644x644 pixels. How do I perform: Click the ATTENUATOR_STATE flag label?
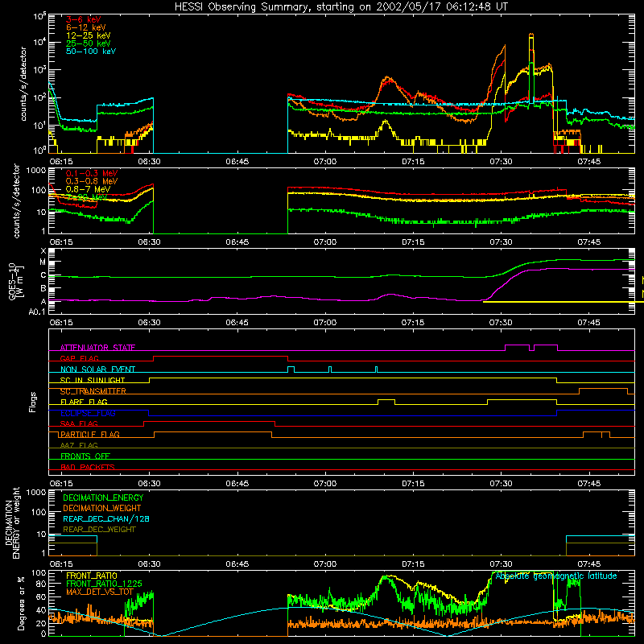tap(97, 348)
